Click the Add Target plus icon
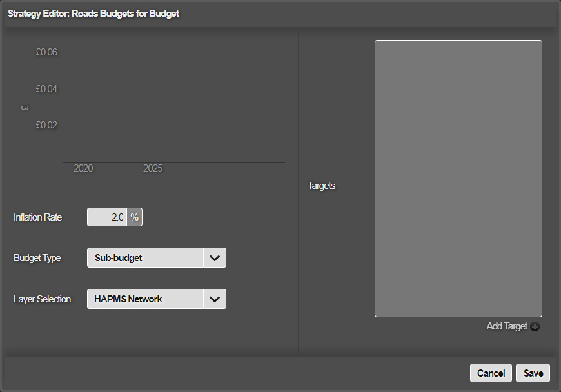Image resolution: width=561 pixels, height=392 pixels. point(535,326)
